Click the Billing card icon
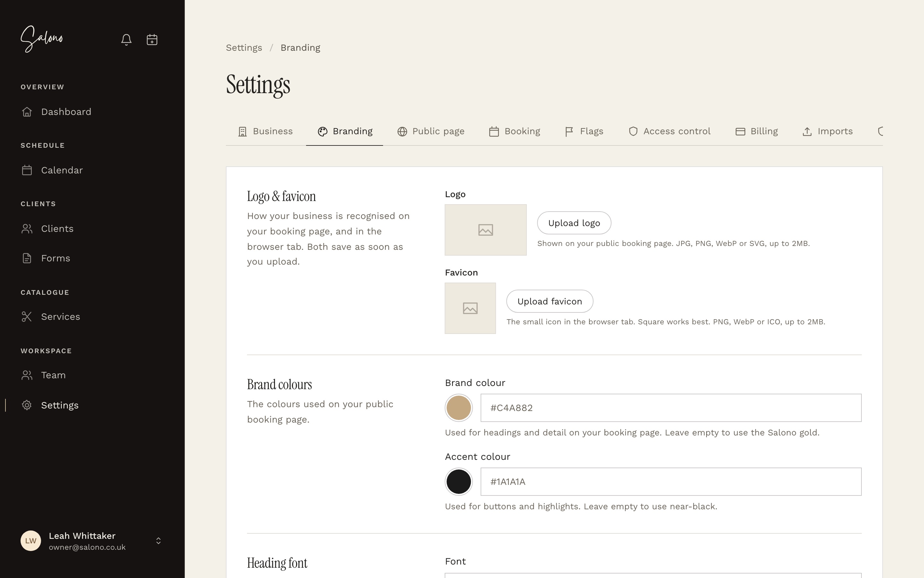Screen dimensions: 924x578 point(740,132)
